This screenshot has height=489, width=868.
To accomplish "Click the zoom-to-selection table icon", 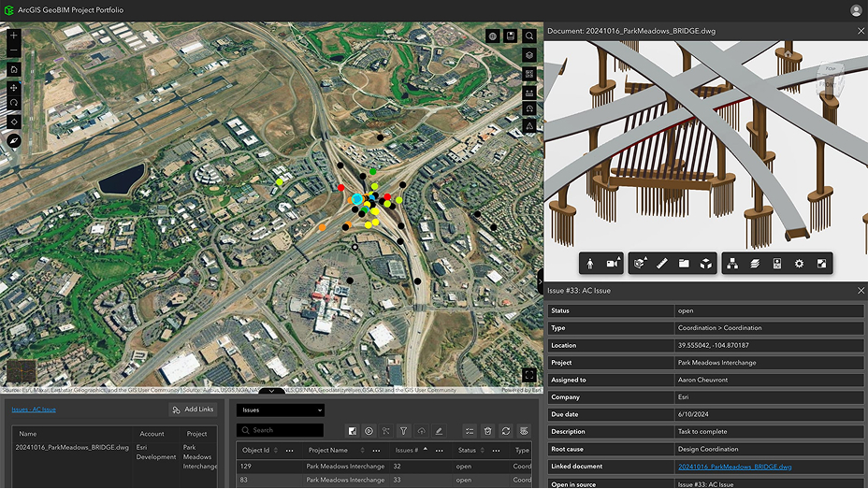I will 352,431.
